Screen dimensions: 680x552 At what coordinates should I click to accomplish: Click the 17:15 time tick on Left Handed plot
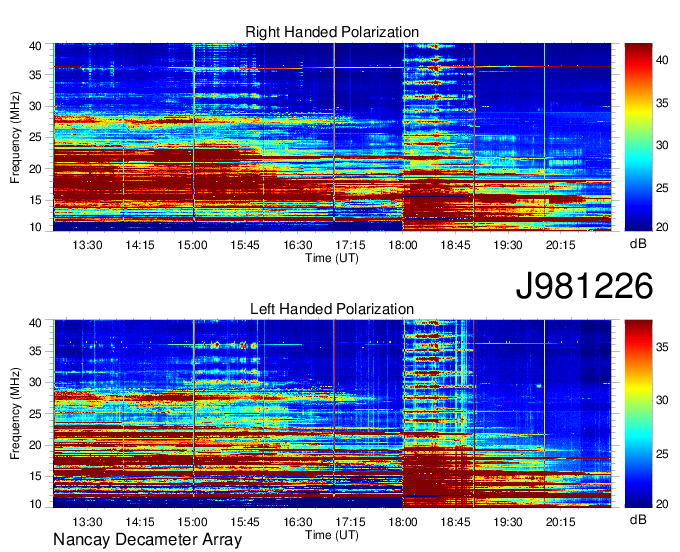point(350,522)
